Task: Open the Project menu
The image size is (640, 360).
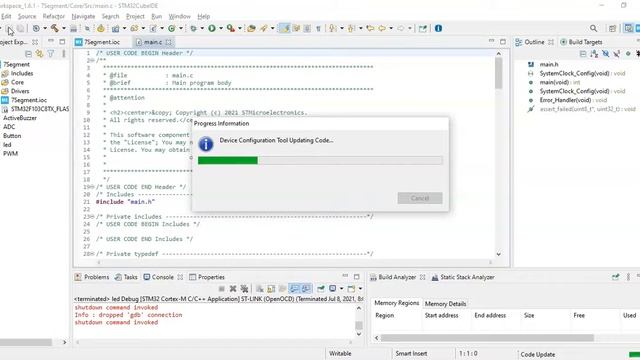Action: tap(135, 16)
